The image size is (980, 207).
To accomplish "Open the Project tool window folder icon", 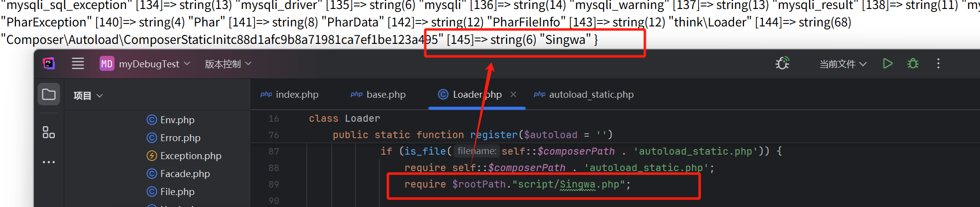I will click(49, 94).
